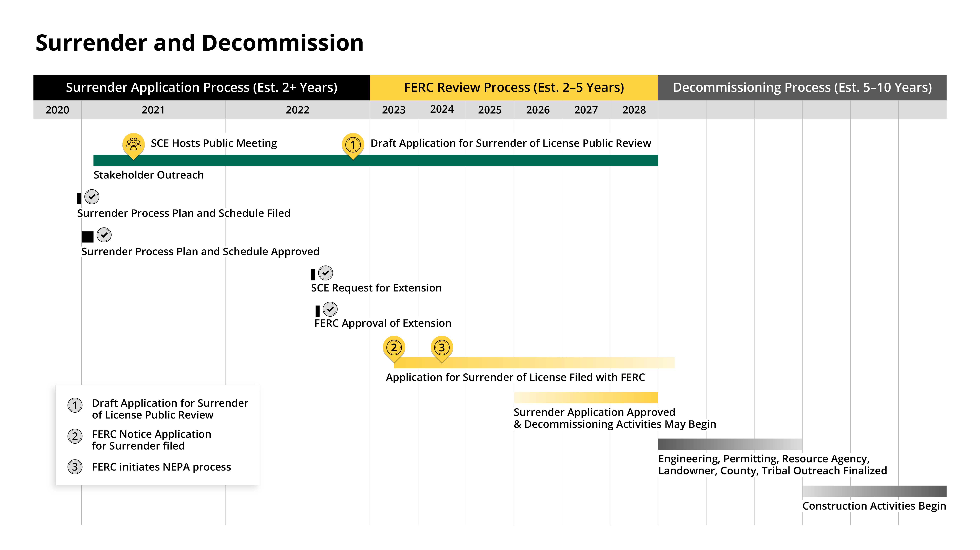This screenshot has width=980, height=550.
Task: Select the Surrender Application Process header
Action: pyautogui.click(x=202, y=87)
